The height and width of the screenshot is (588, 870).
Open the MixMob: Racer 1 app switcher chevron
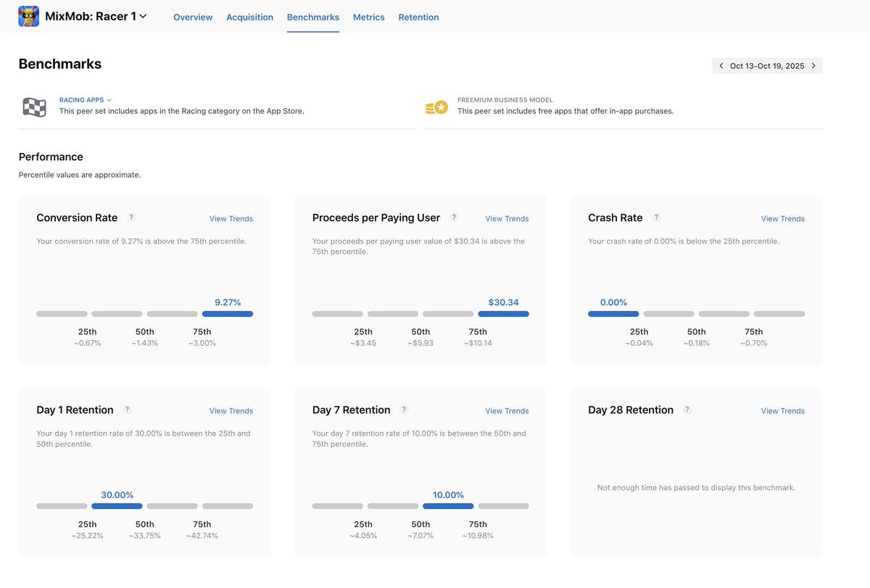pos(143,16)
